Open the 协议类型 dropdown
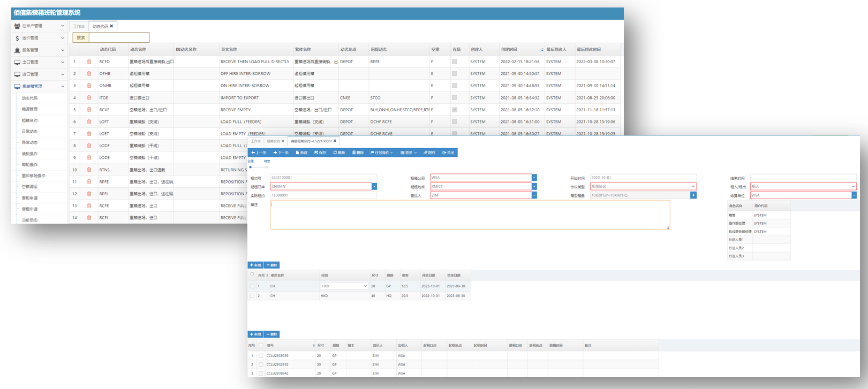 (x=643, y=187)
